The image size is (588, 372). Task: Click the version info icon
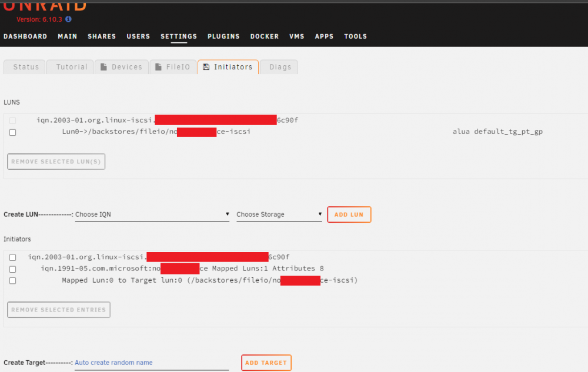coord(68,19)
